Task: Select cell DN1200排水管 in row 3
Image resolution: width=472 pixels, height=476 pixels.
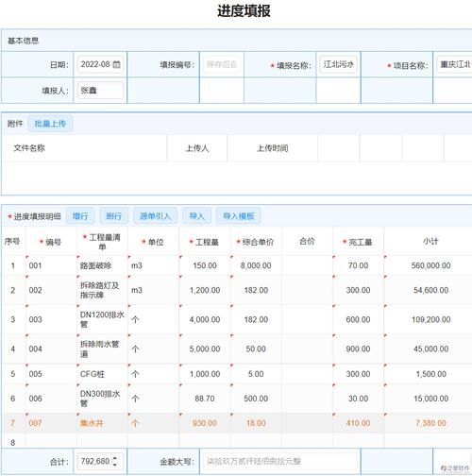Action: pos(102,319)
